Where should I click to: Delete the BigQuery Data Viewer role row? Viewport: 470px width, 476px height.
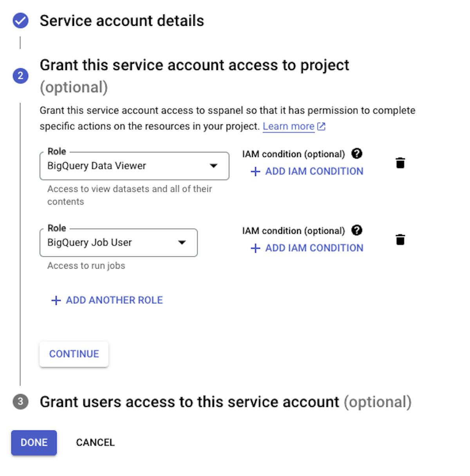click(x=400, y=162)
